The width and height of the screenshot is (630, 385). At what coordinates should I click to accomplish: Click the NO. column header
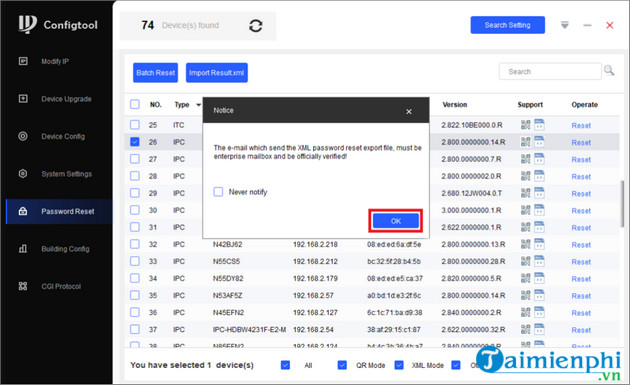click(155, 104)
